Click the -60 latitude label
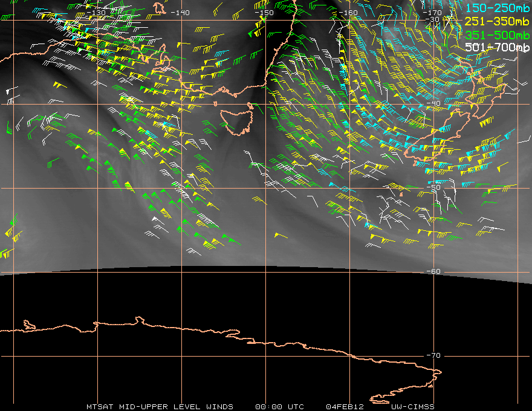This screenshot has width=532, height=411. point(433,271)
